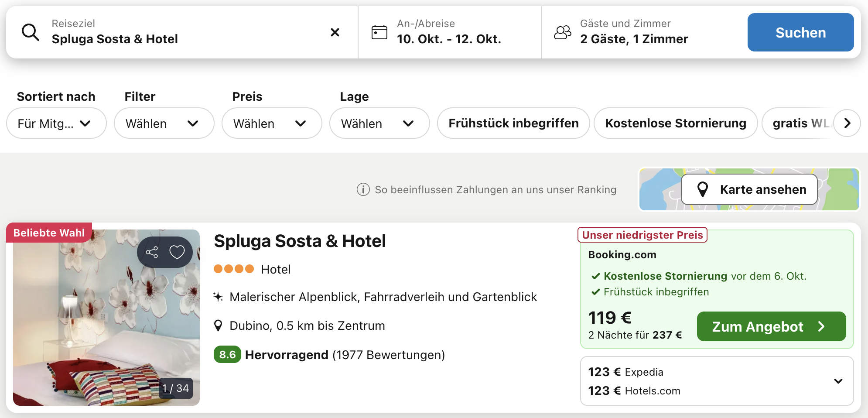
Task: Click the guests people icon
Action: click(x=562, y=32)
